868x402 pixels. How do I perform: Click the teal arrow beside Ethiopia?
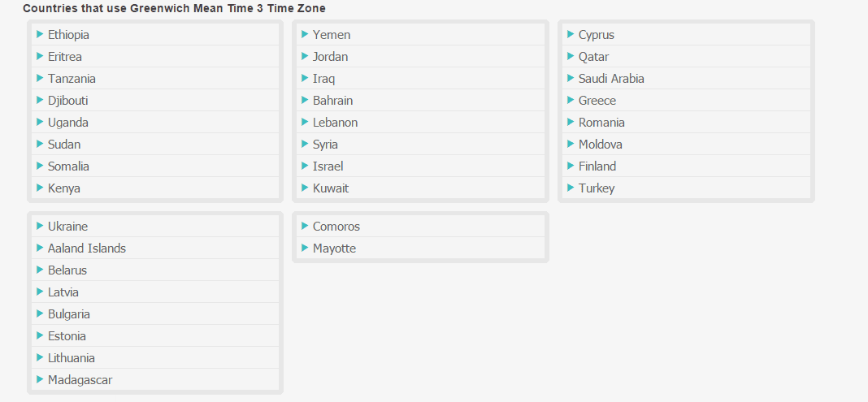[40, 34]
